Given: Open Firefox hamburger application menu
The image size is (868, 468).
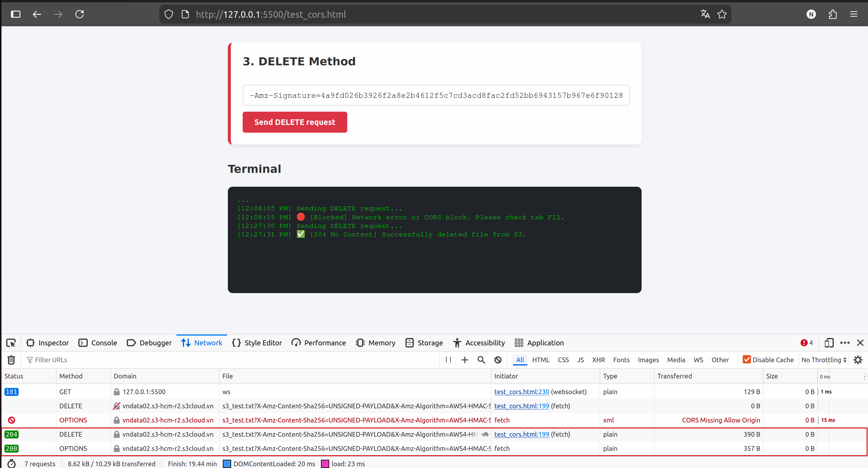Looking at the screenshot, I should pyautogui.click(x=854, y=14).
